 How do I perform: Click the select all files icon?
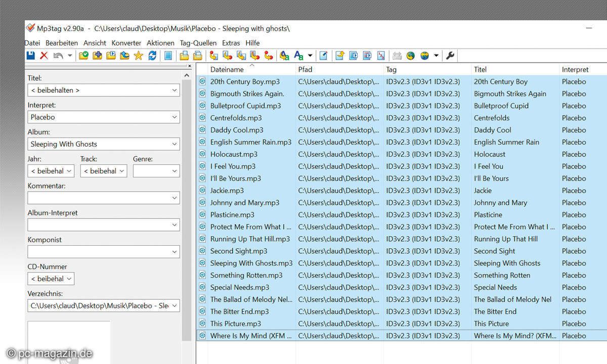168,56
